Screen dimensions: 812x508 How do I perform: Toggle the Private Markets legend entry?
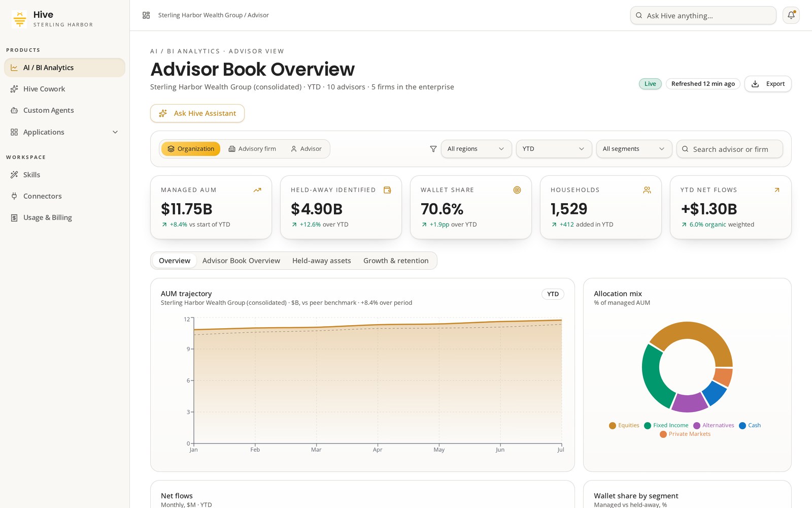click(685, 434)
